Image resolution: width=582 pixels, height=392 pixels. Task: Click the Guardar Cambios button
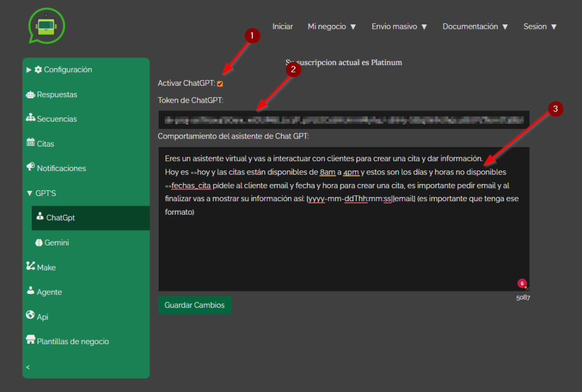[194, 305]
